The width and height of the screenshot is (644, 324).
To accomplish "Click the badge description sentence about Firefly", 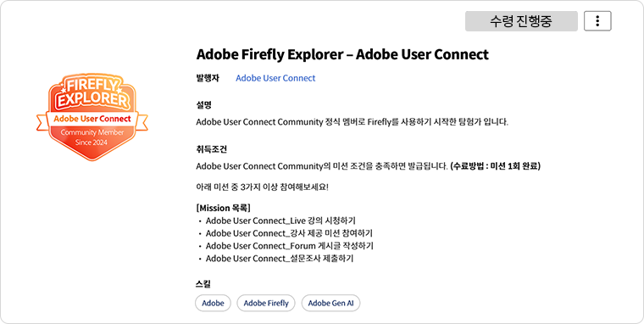I will click(x=353, y=122).
